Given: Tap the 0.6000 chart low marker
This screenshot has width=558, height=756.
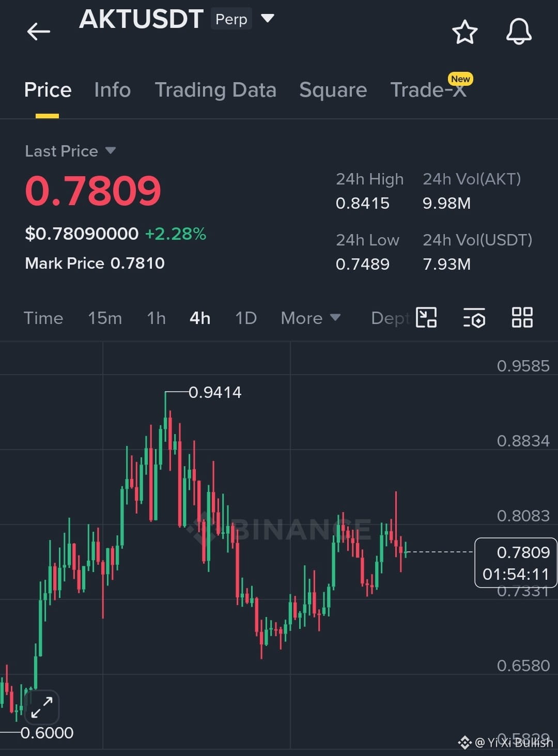Looking at the screenshot, I should (x=47, y=732).
